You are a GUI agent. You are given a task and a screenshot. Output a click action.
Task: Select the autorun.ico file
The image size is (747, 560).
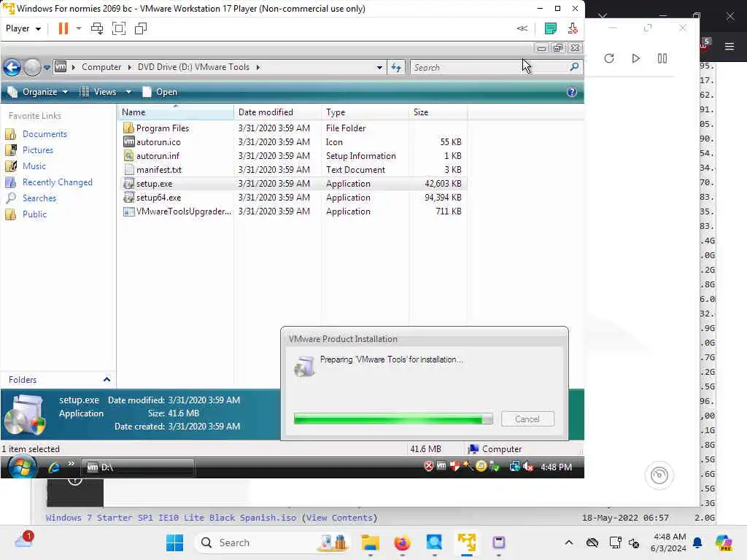[x=158, y=142]
